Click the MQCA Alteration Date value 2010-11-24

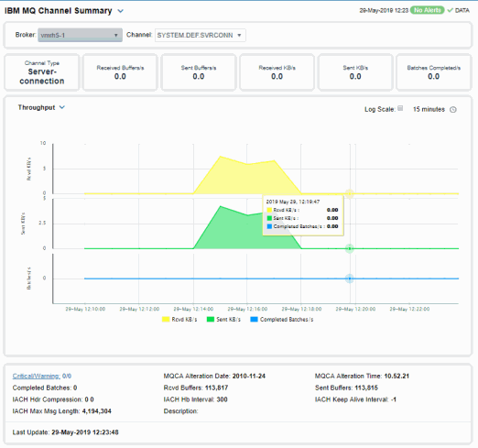[x=248, y=376]
